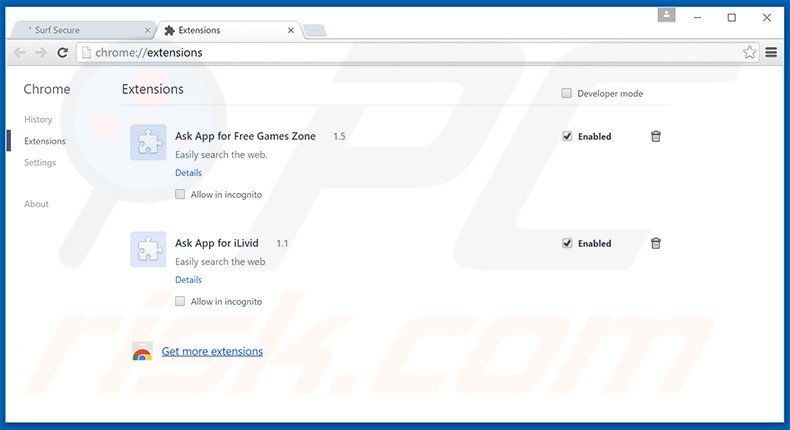Open a new tab
The height and width of the screenshot is (430, 790).
click(x=315, y=31)
